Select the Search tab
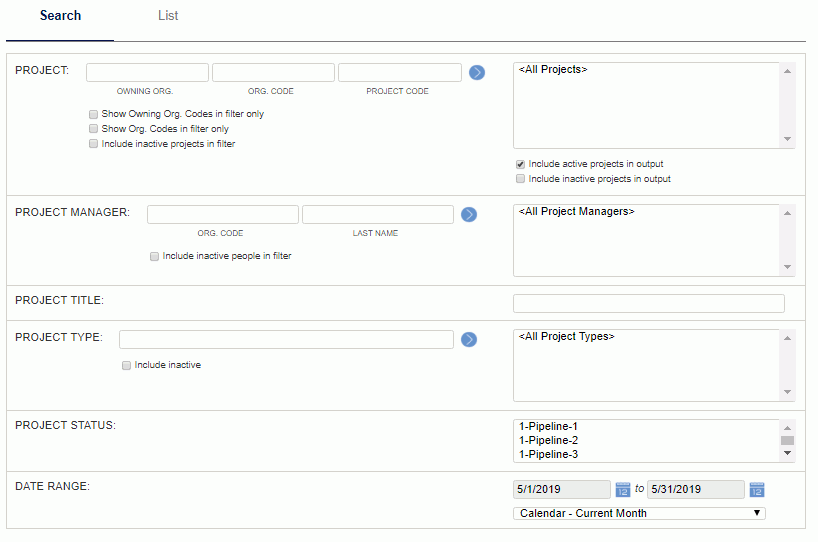Screen dimensions: 818x542 61,16
